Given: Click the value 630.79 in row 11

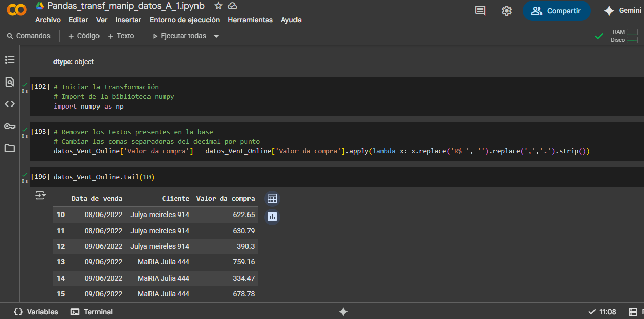Looking at the screenshot, I should (244, 231).
